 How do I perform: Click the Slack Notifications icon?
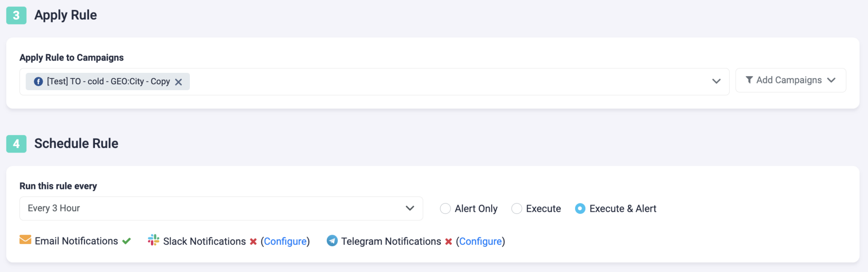(153, 241)
